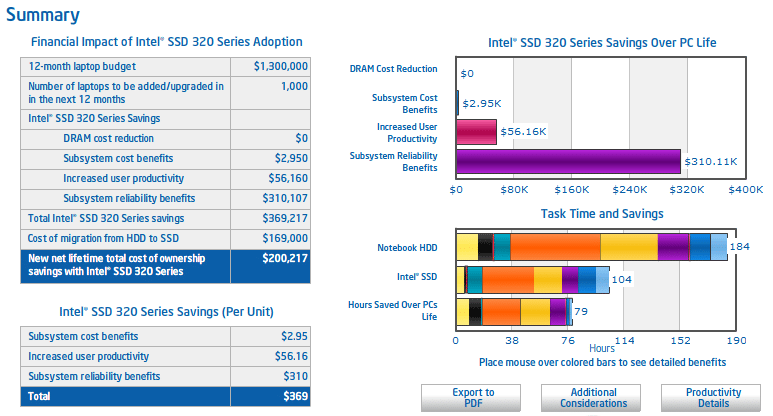This screenshot has height=416, width=773.
Task: Select the 79 hours saved label
Action: pyautogui.click(x=581, y=312)
